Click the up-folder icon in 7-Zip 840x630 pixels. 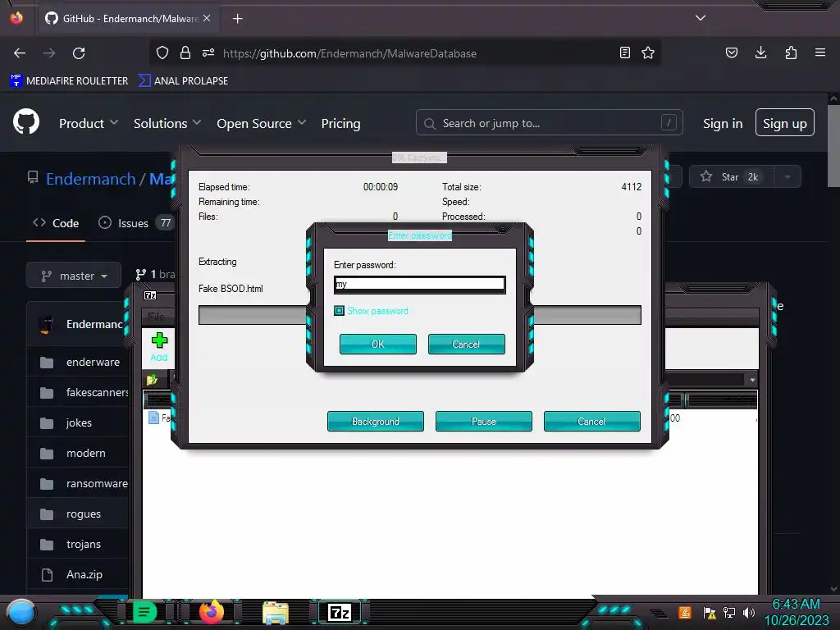tap(152, 380)
